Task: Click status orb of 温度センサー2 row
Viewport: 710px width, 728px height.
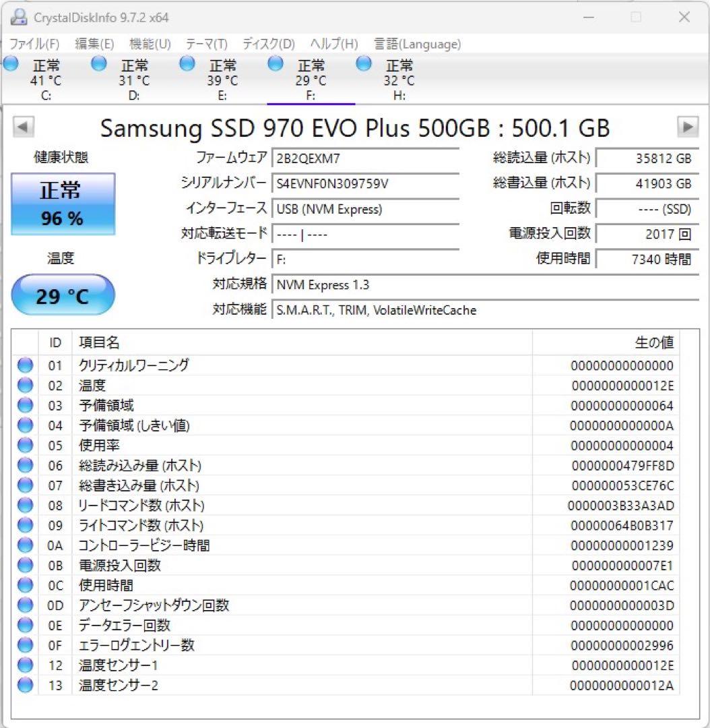Action: (25, 684)
